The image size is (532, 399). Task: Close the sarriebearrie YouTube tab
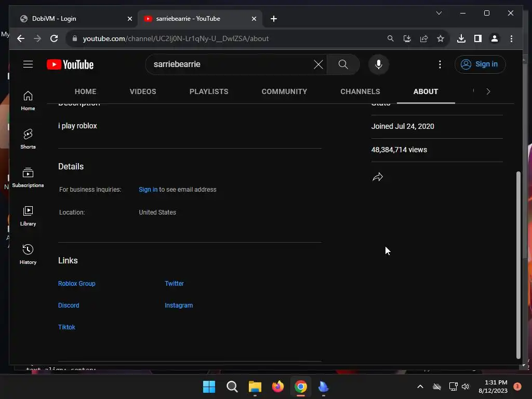(x=254, y=19)
